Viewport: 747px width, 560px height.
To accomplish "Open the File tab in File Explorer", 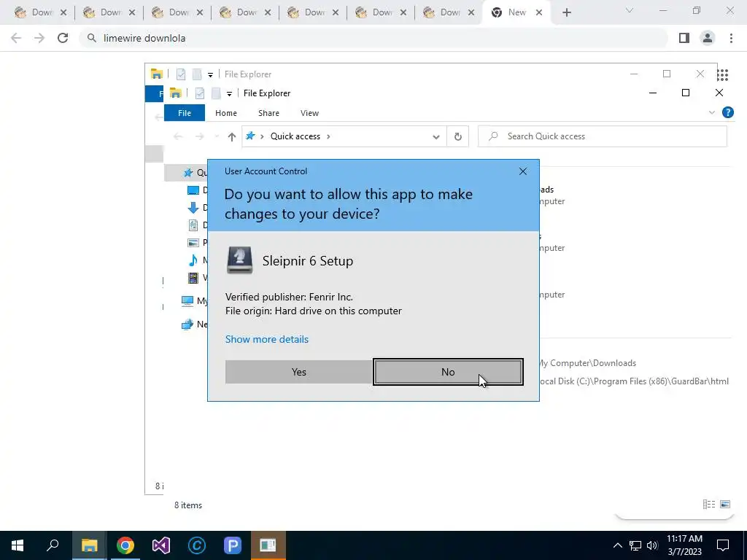I will 185,113.
